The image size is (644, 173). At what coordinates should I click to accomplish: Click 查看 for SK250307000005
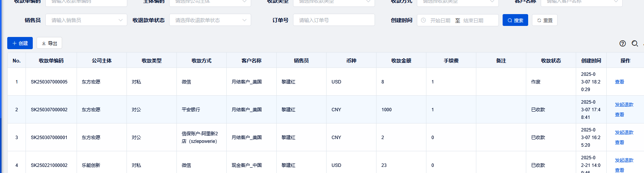[619, 82]
